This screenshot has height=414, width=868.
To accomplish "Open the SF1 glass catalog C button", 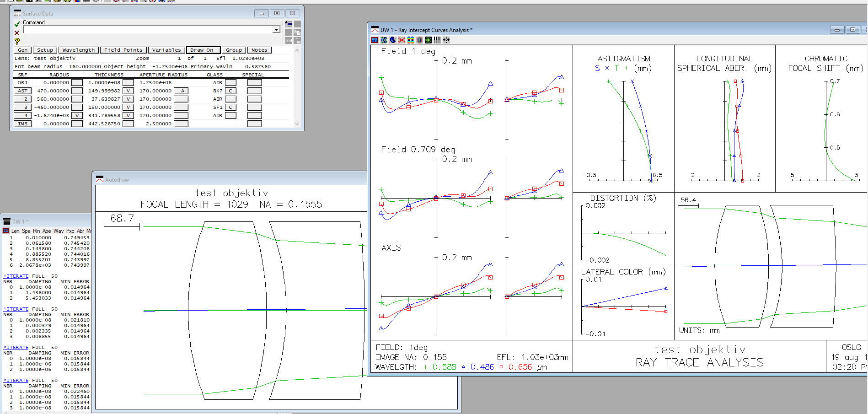I will 230,108.
